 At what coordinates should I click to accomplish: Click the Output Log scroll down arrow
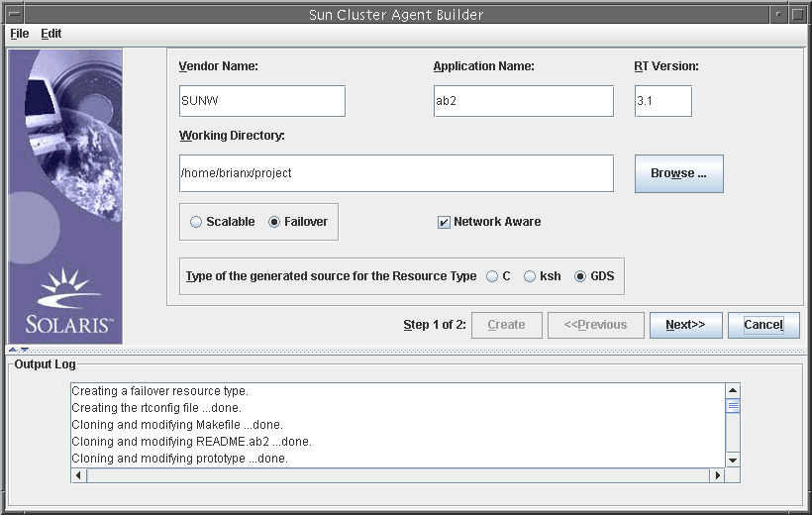click(x=733, y=461)
